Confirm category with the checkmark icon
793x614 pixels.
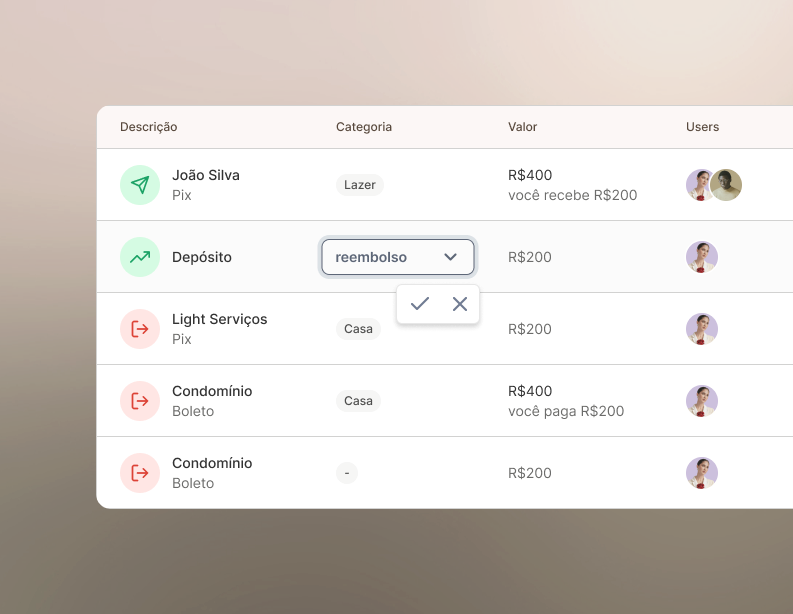(420, 304)
